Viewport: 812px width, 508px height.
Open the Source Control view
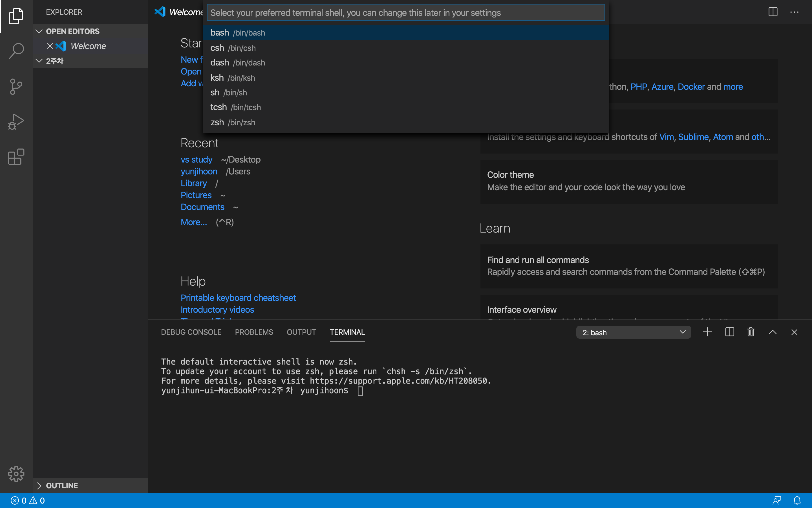(16, 87)
